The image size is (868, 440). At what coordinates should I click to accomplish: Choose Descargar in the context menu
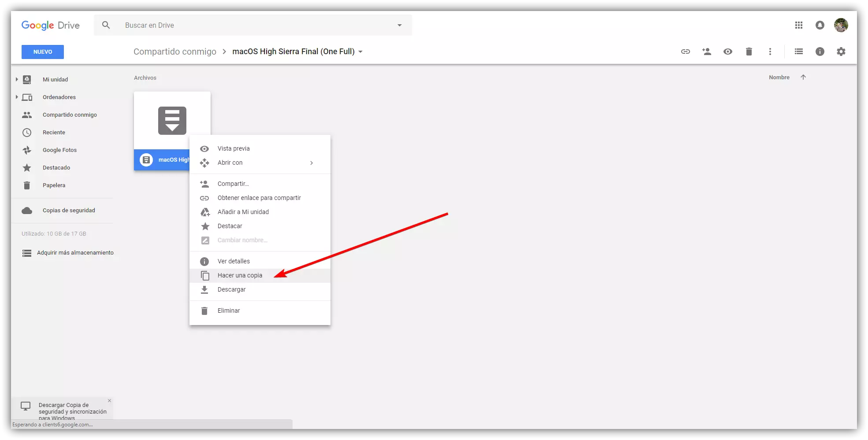tap(260, 289)
